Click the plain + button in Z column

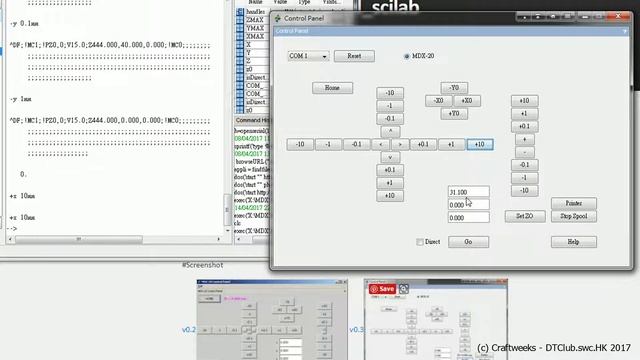click(x=524, y=140)
